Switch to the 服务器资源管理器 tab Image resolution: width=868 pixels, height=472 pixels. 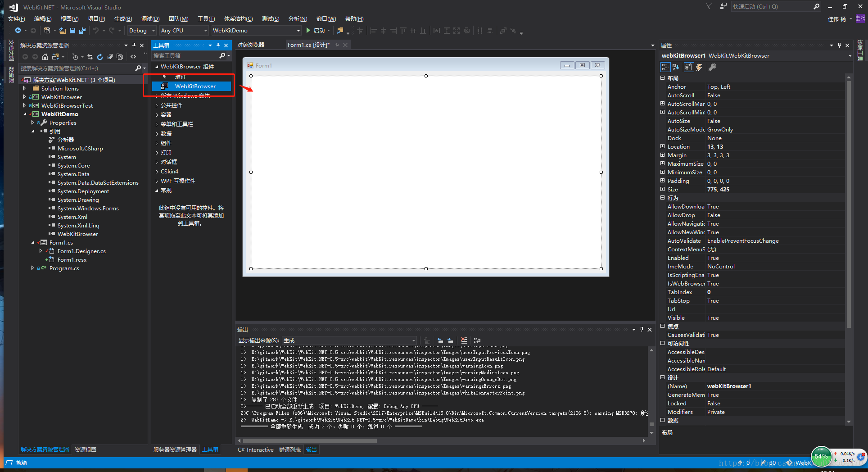pyautogui.click(x=175, y=450)
